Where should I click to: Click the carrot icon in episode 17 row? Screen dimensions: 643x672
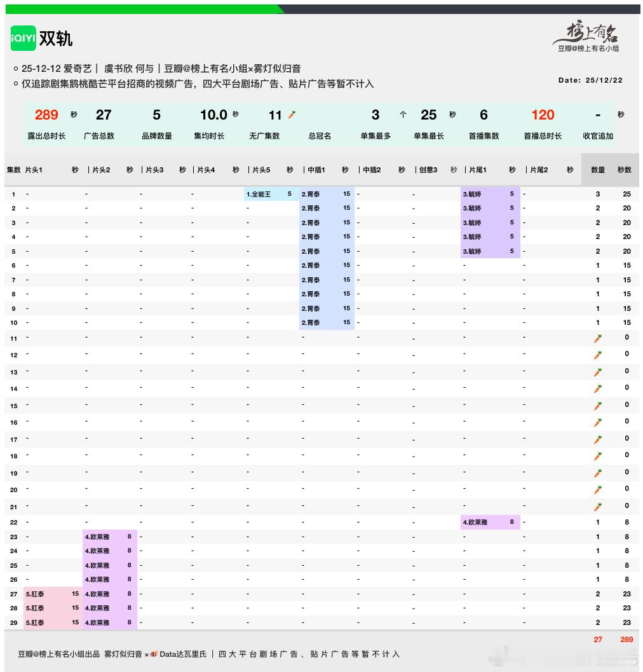(x=598, y=439)
